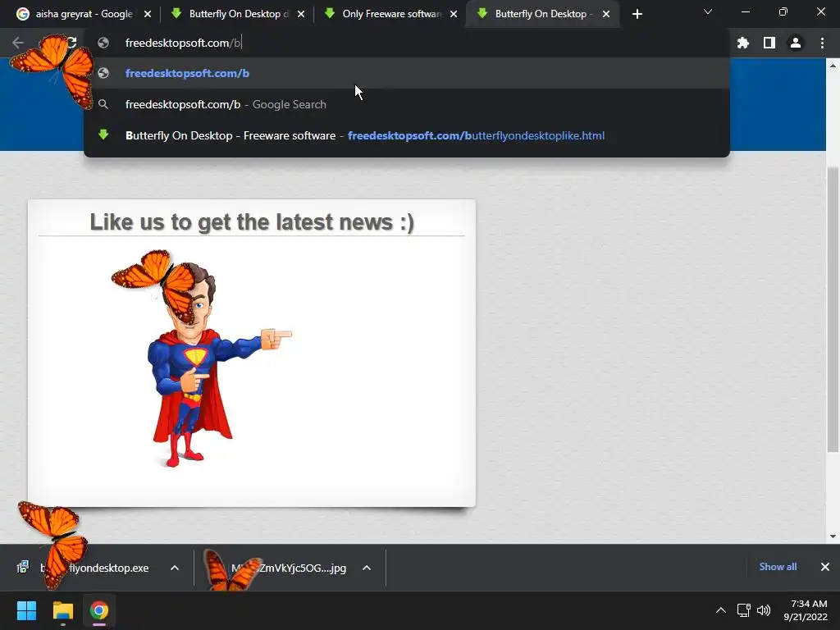Go back to the previous page
Screen dimensions: 840x630
click(x=18, y=43)
